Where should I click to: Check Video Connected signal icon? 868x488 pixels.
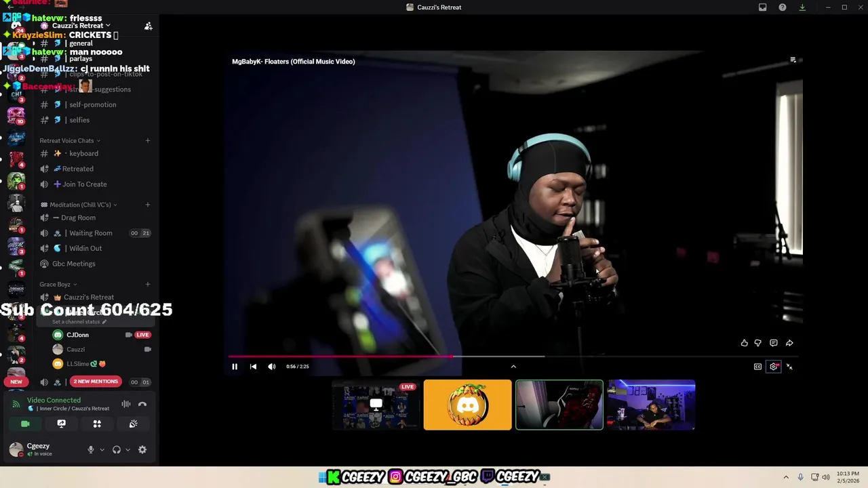click(16, 404)
